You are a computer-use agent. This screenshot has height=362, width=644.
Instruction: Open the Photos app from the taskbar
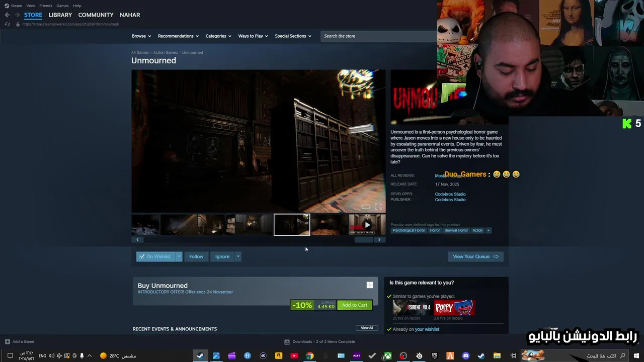216,356
